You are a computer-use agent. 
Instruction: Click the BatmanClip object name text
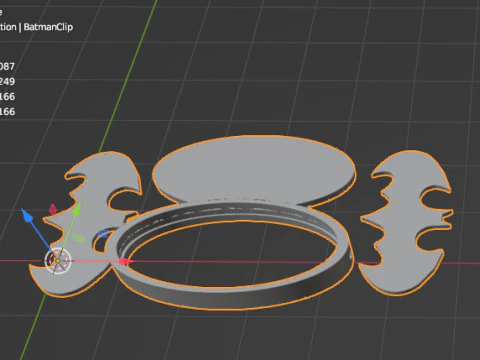click(x=48, y=27)
